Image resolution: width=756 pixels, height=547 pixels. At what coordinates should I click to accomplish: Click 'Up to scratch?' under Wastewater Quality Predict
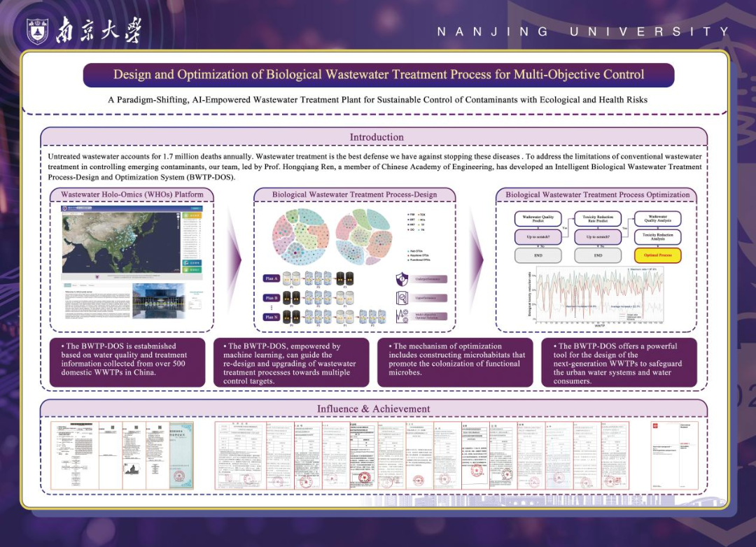point(538,236)
